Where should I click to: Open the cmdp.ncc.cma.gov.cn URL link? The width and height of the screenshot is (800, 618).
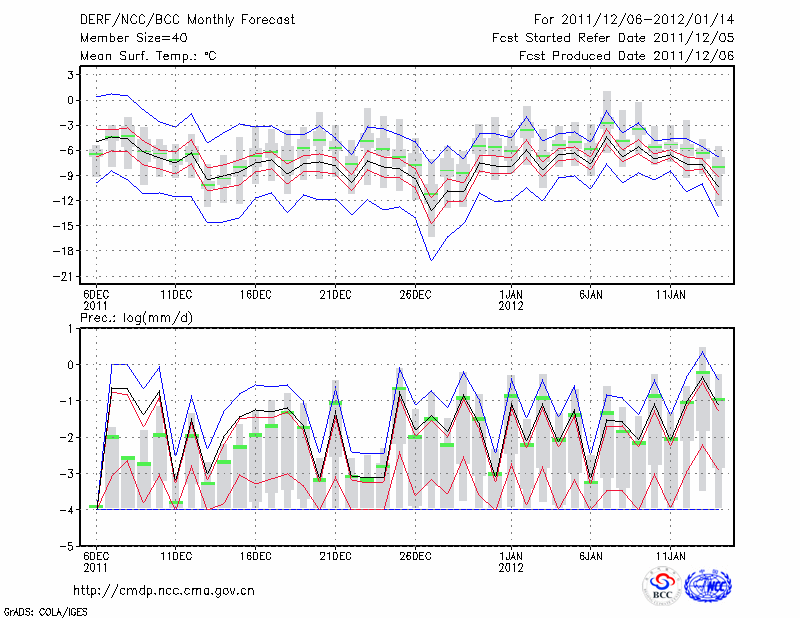point(165,590)
